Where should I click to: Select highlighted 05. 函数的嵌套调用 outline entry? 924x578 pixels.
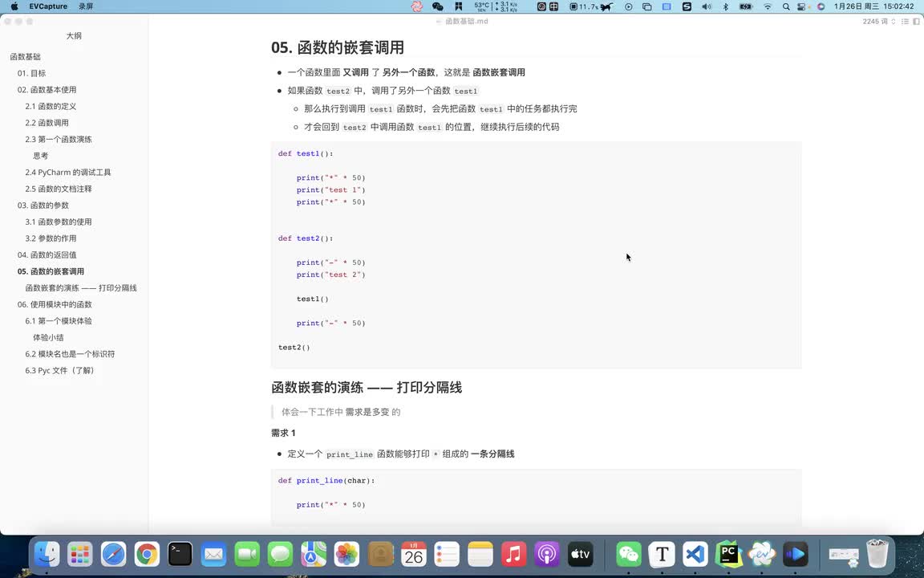[x=51, y=271]
